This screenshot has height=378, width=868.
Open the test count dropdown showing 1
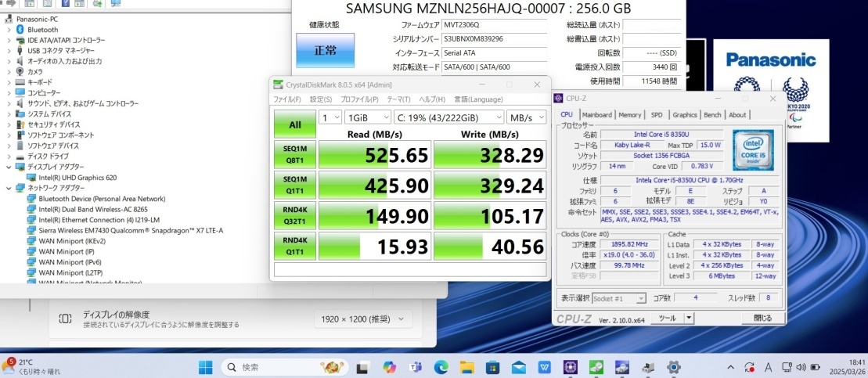coord(330,117)
